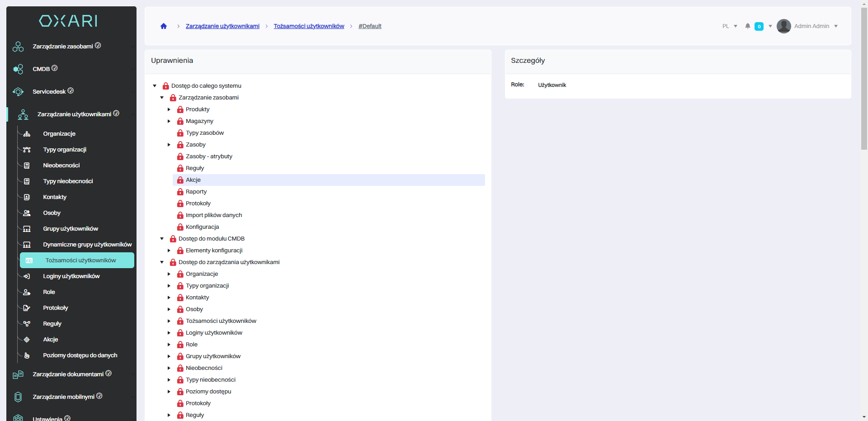Click the CMDB module icon in sidebar
868x421 pixels.
click(x=18, y=69)
